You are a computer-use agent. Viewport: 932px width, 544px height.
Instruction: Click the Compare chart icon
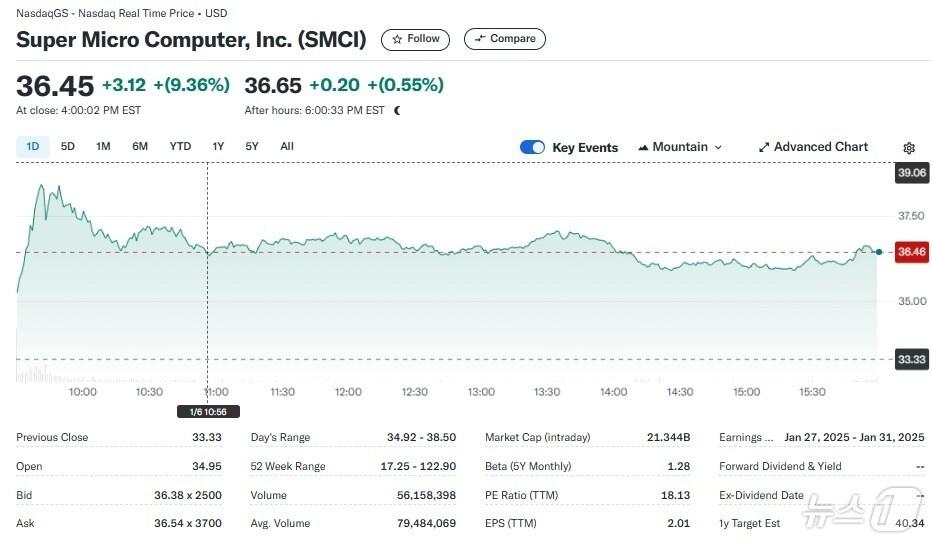click(x=480, y=39)
